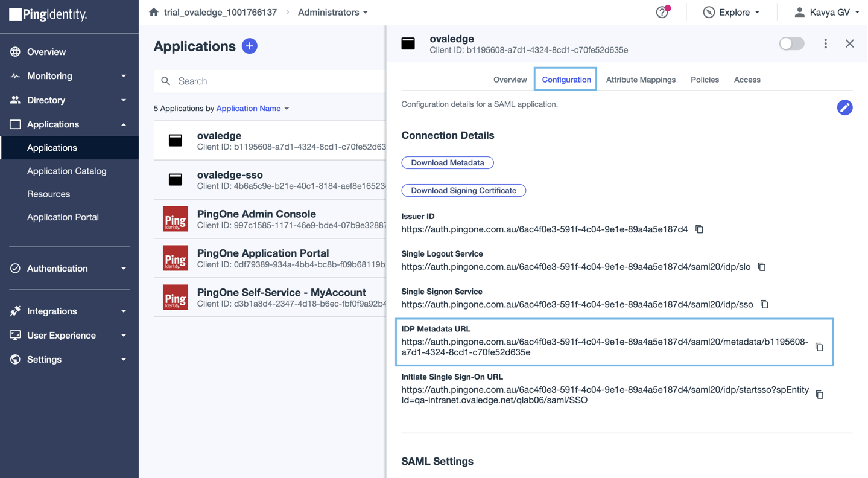The width and height of the screenshot is (868, 478).
Task: Select the ovaledge-sso application row
Action: (270, 180)
